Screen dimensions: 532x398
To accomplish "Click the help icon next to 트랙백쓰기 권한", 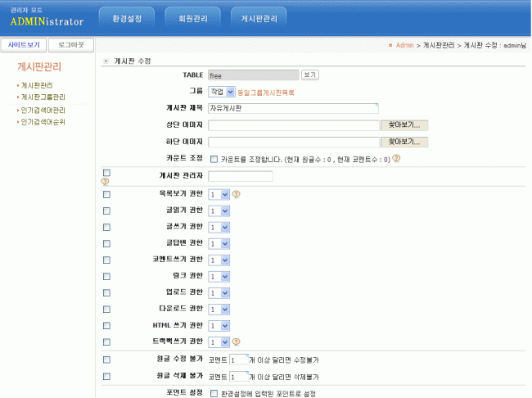I will click(237, 341).
